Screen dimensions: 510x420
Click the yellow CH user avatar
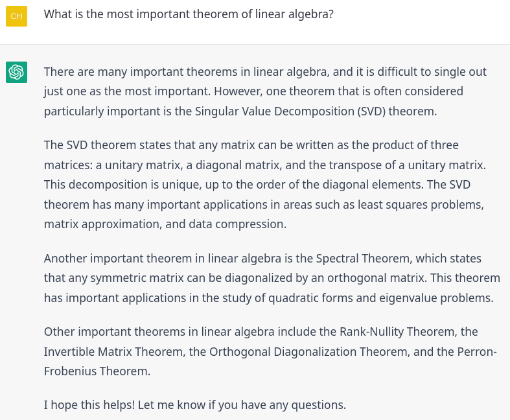click(16, 16)
